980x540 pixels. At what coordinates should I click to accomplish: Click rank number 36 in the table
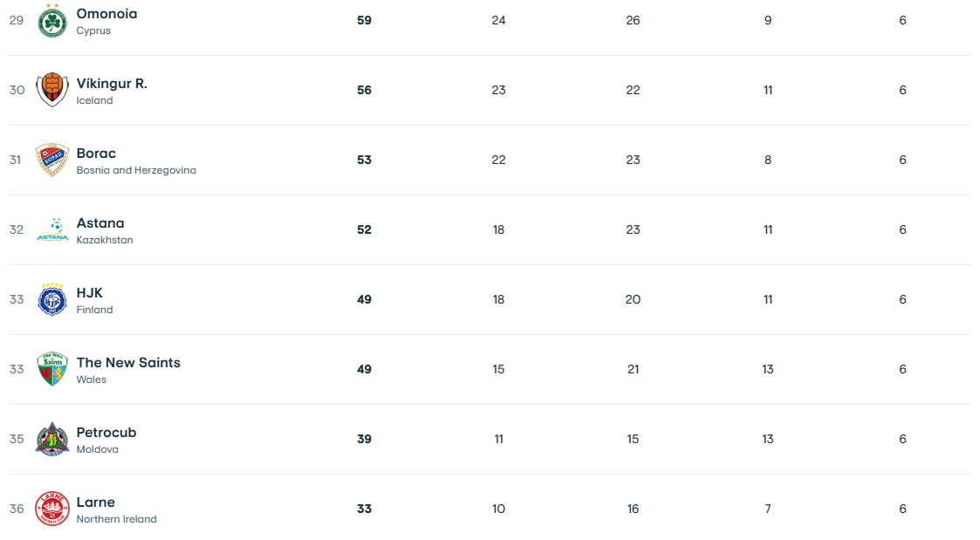[17, 509]
